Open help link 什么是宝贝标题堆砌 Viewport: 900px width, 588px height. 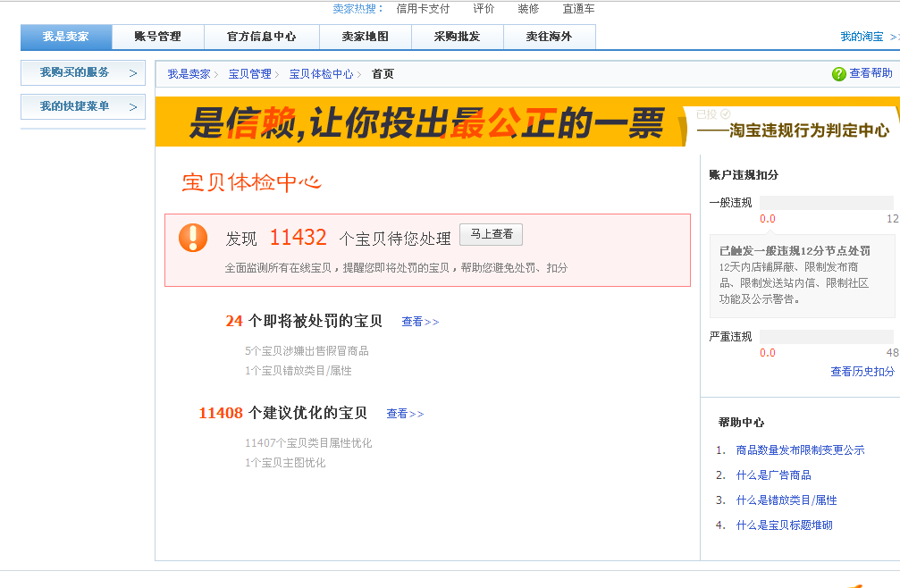(x=784, y=525)
